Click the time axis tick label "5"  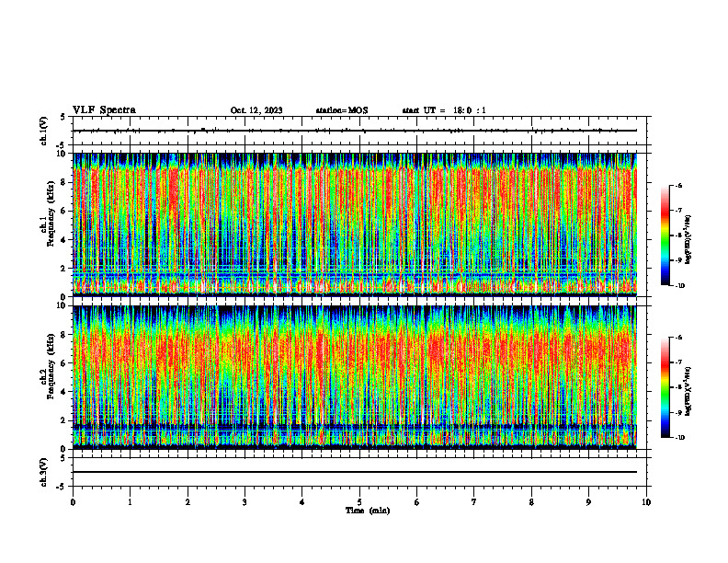(359, 502)
